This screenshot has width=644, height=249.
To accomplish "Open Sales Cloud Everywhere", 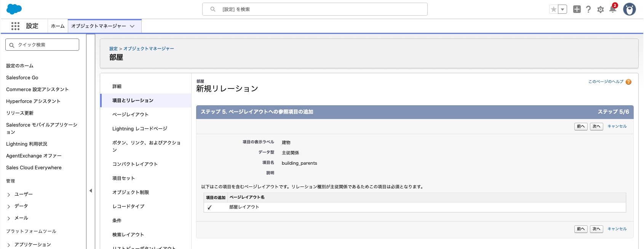I will [34, 167].
